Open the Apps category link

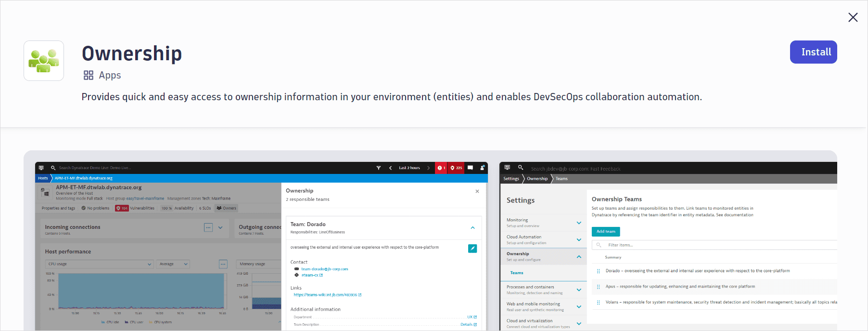click(110, 75)
